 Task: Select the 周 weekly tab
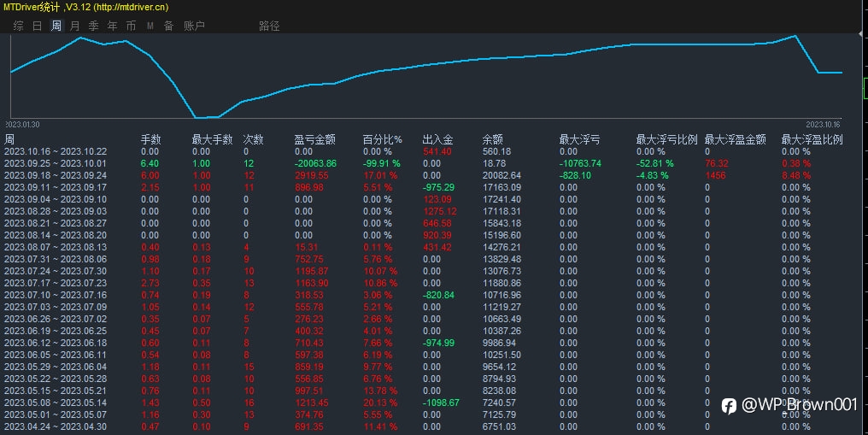point(56,26)
